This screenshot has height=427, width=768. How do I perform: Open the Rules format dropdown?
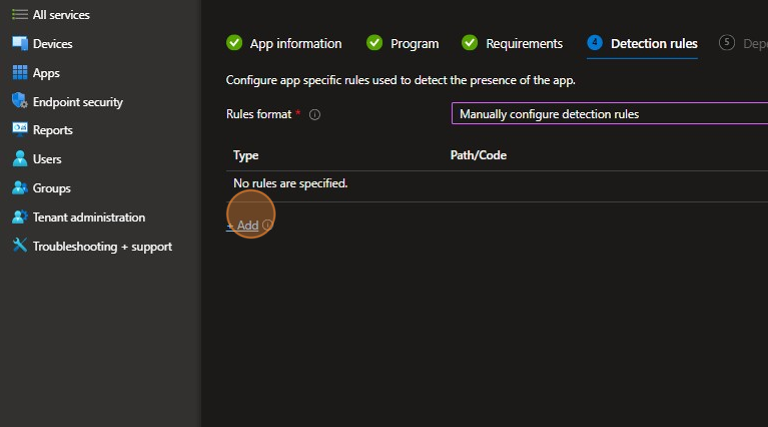tap(609, 114)
